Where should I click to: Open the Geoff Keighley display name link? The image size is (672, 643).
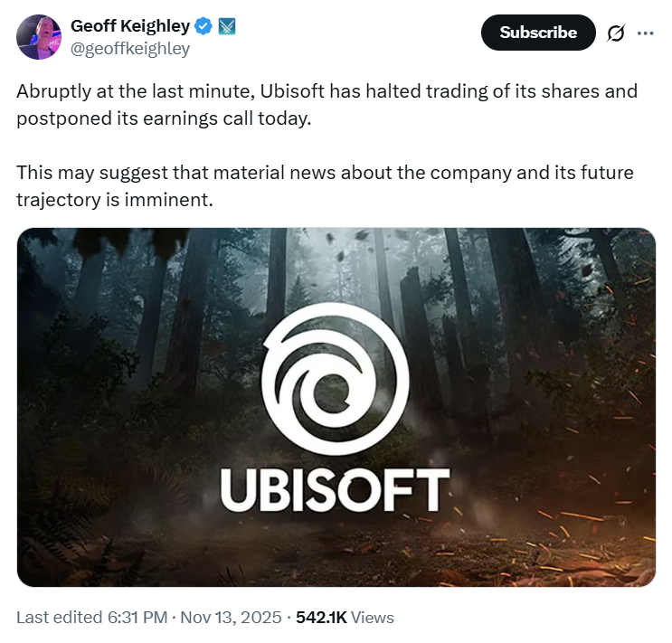tap(129, 26)
